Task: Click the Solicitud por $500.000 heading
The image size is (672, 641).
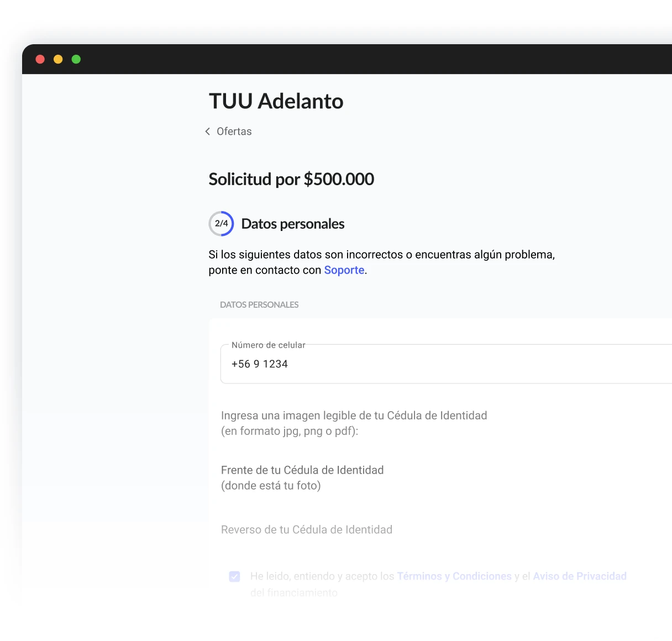Action: 291,179
